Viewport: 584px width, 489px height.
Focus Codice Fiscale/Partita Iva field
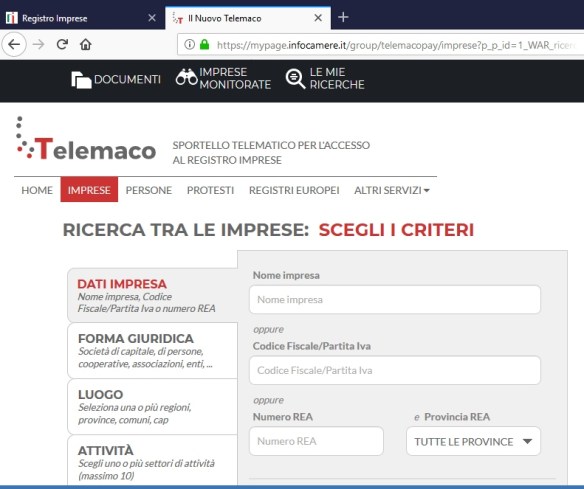click(x=395, y=370)
